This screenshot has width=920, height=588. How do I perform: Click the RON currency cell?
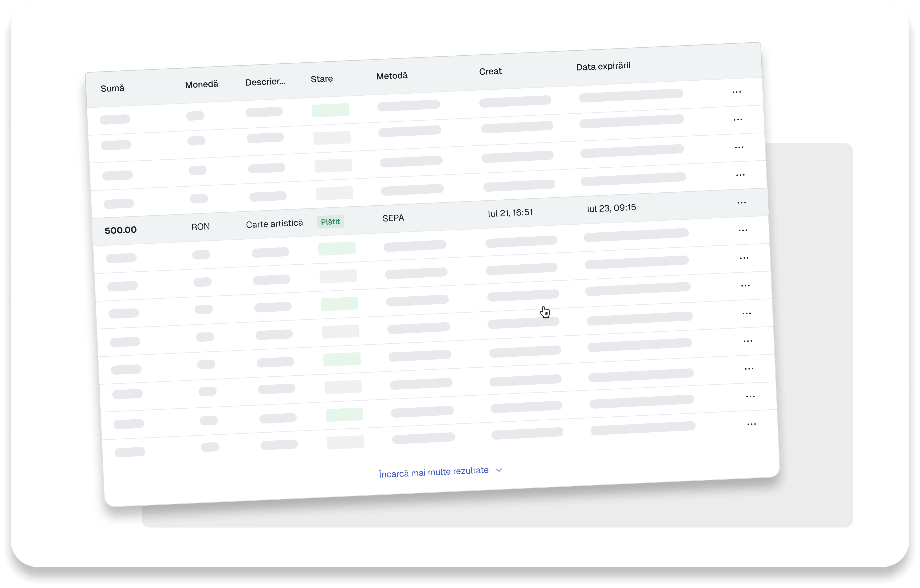[x=201, y=227]
